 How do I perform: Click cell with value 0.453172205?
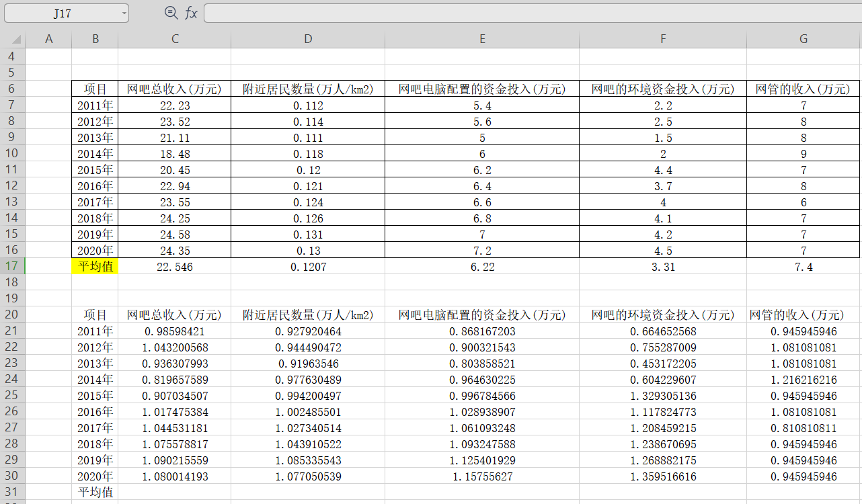coord(663,363)
